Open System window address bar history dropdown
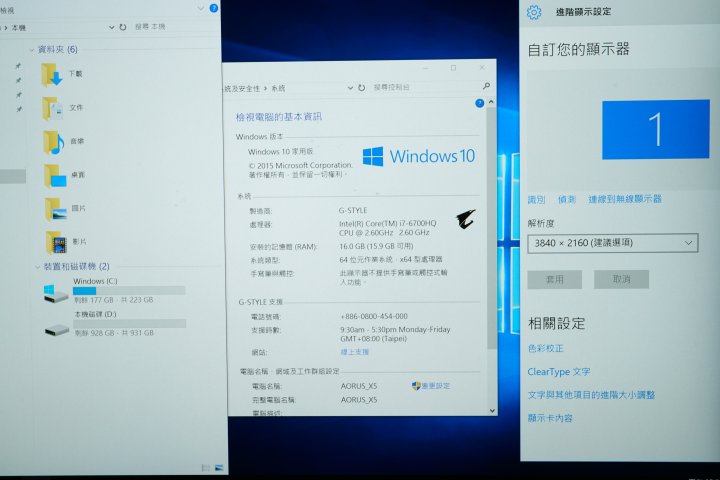 (x=350, y=88)
